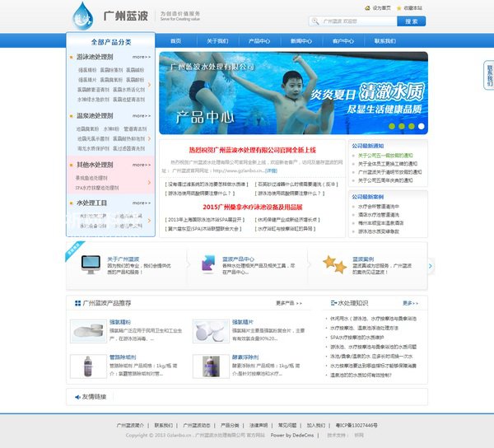
Task: Click the 详情 link after announcement text
Action: (x=271, y=170)
